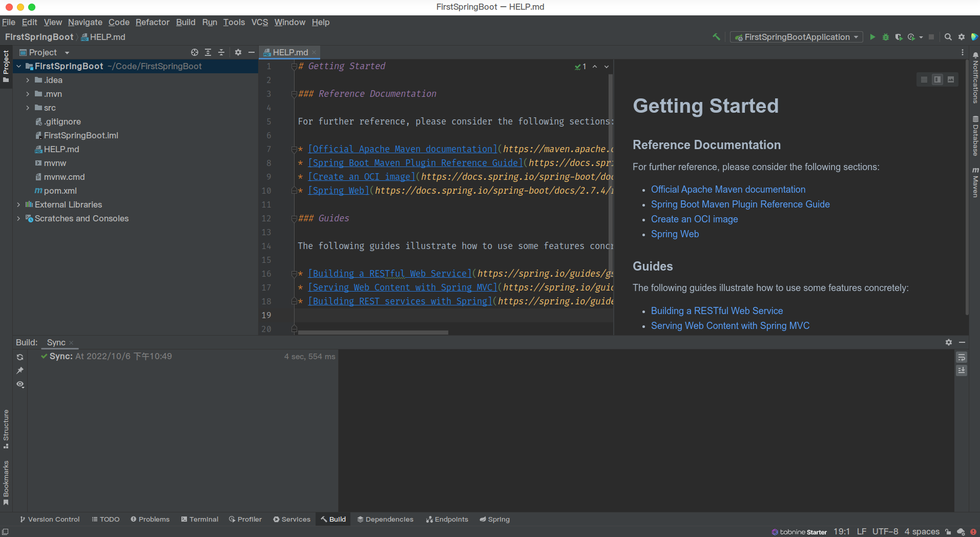Open profiler options dropdown arrow
Screen dimensions: 980x537
click(921, 37)
